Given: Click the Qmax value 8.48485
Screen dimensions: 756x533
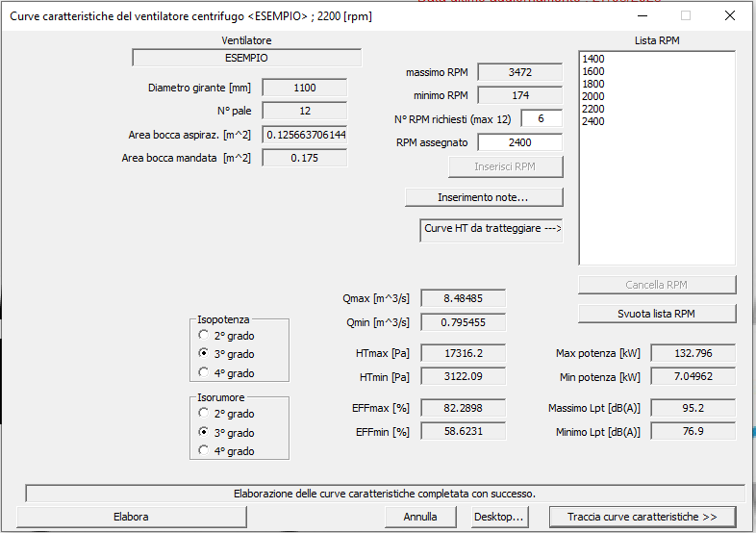Looking at the screenshot, I should coord(464,298).
